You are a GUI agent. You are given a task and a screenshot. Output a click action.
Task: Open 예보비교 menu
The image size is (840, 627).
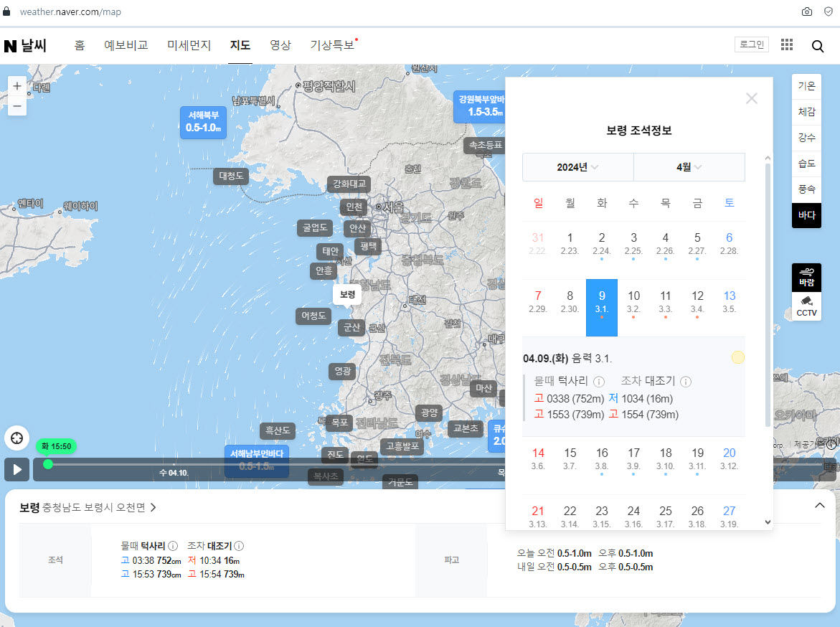pyautogui.click(x=126, y=45)
